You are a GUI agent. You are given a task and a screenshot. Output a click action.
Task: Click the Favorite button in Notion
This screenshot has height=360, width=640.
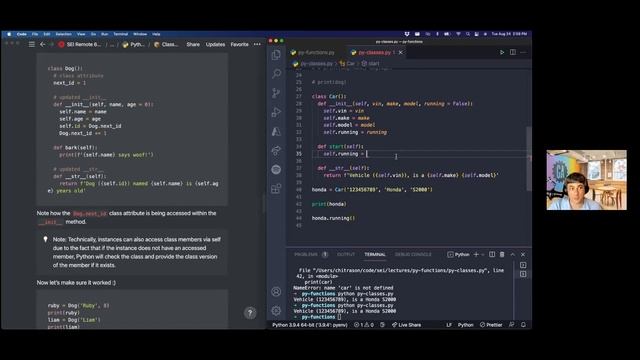239,44
